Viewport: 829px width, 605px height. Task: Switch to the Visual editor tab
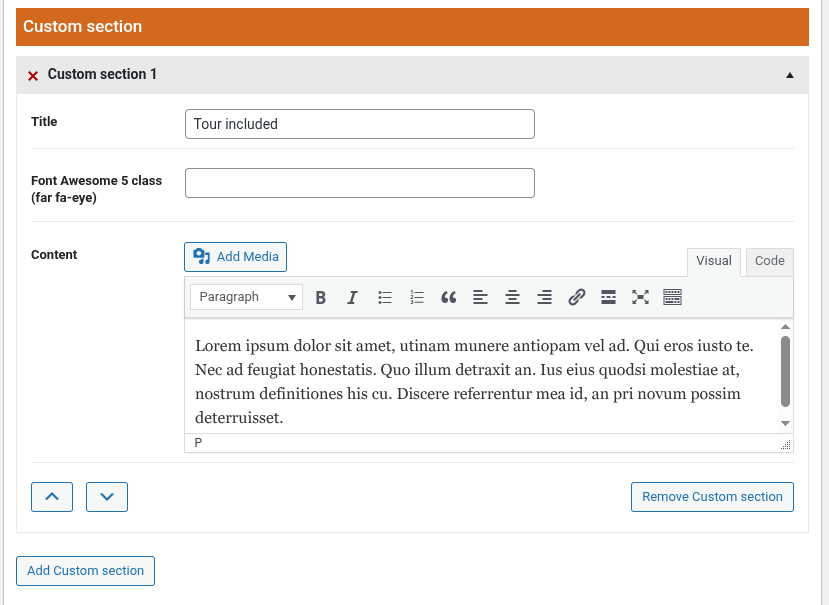713,261
